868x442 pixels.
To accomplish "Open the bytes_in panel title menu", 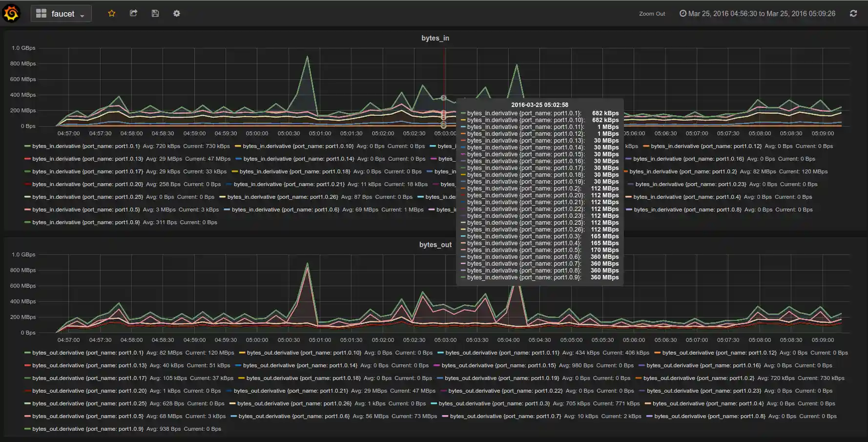I will [x=434, y=38].
